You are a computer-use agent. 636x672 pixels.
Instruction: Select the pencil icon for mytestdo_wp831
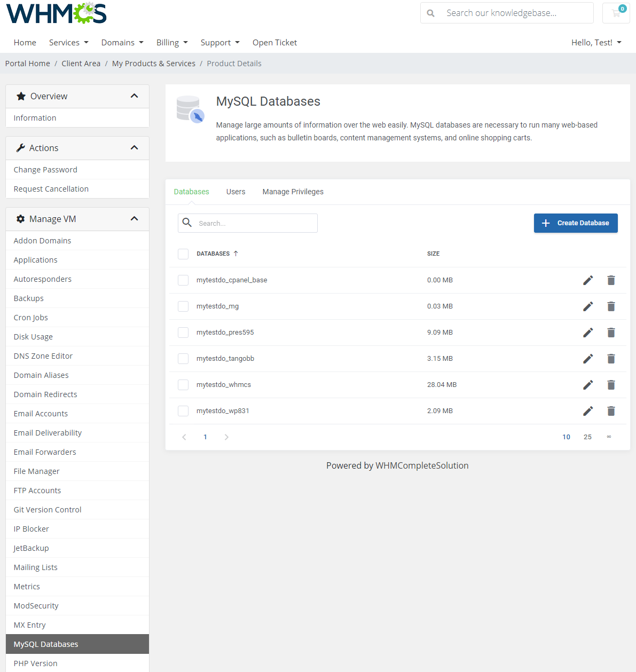coord(588,411)
